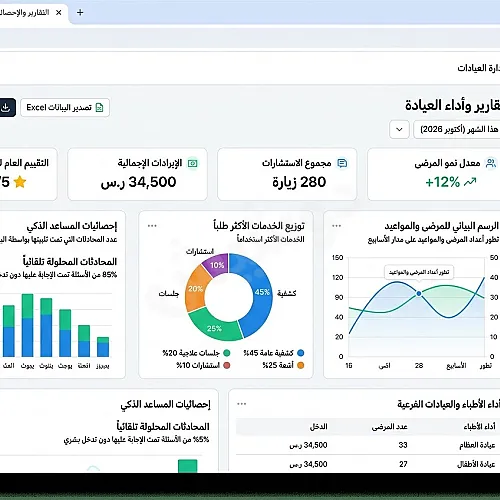
Task: Click the consultations chat icon
Action: tap(342, 163)
